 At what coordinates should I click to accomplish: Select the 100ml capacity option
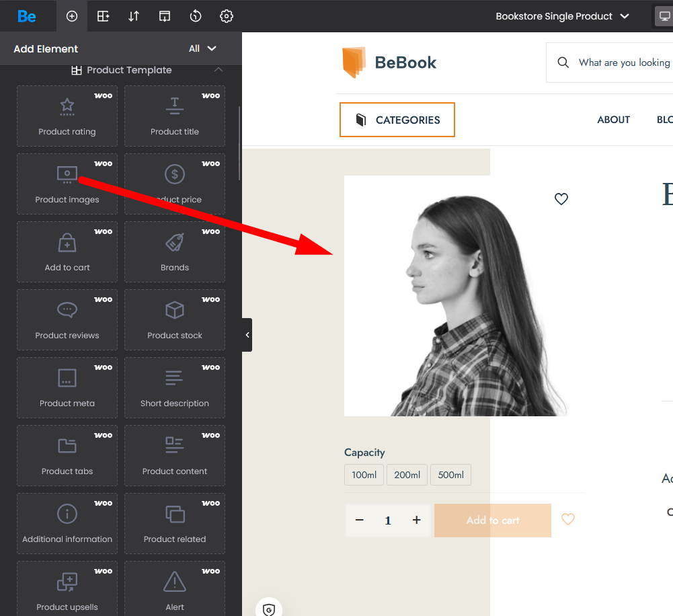364,475
